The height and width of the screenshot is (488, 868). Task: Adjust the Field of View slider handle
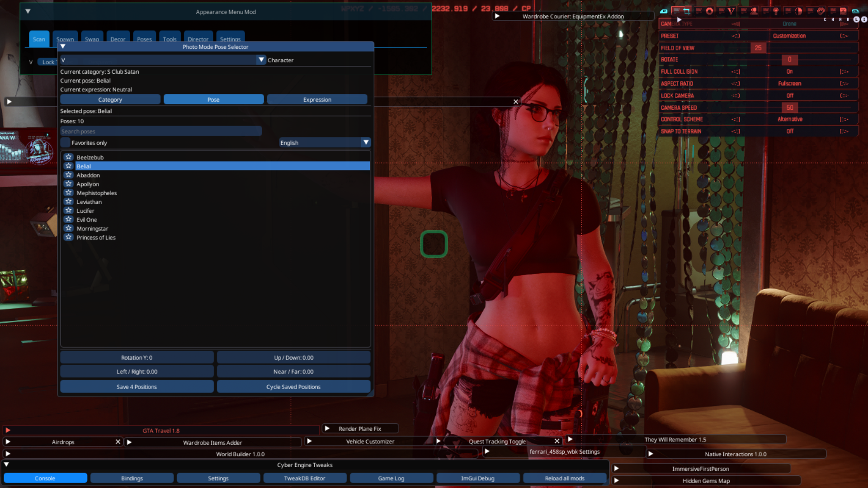coord(758,48)
